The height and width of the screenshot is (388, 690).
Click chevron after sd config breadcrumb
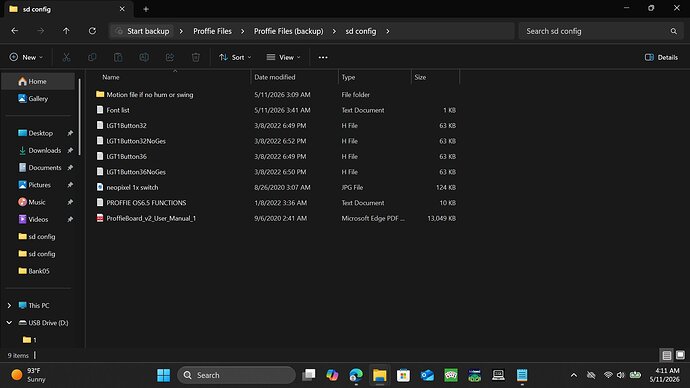[388, 31]
